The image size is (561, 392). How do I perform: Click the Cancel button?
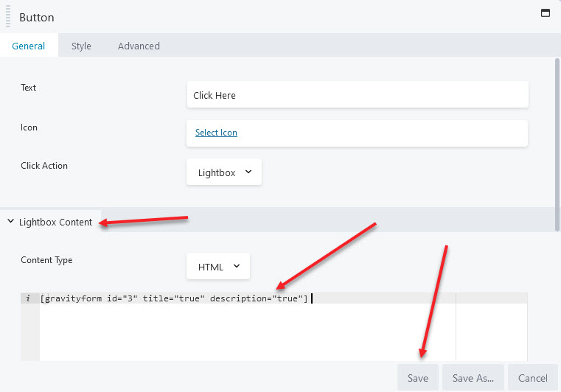[x=533, y=378]
